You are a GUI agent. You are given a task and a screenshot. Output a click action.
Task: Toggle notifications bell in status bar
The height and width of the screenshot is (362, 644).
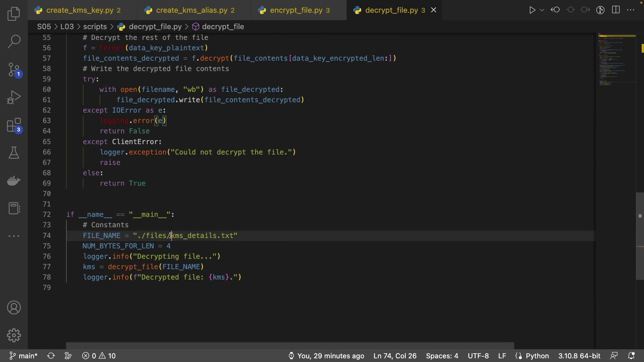point(631,356)
